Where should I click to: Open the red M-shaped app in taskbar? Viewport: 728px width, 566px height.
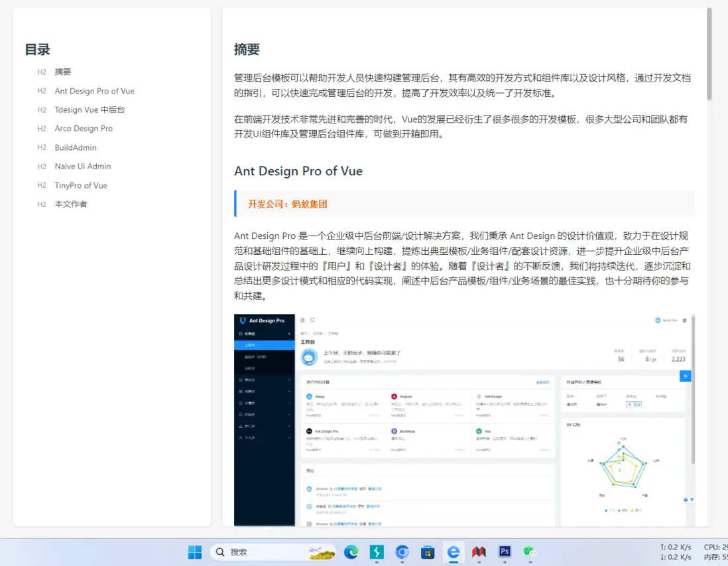[479, 551]
